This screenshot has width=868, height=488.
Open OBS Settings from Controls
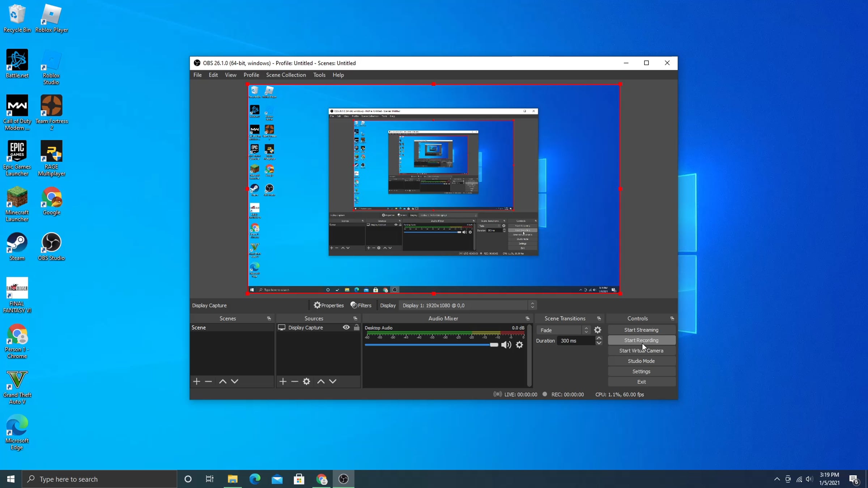[641, 372]
